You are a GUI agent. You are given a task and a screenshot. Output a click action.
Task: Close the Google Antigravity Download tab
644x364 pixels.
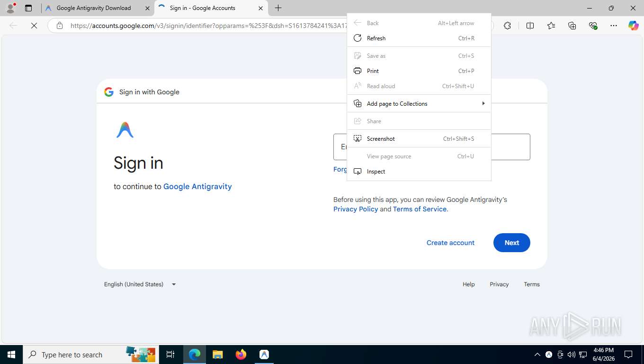(x=147, y=8)
